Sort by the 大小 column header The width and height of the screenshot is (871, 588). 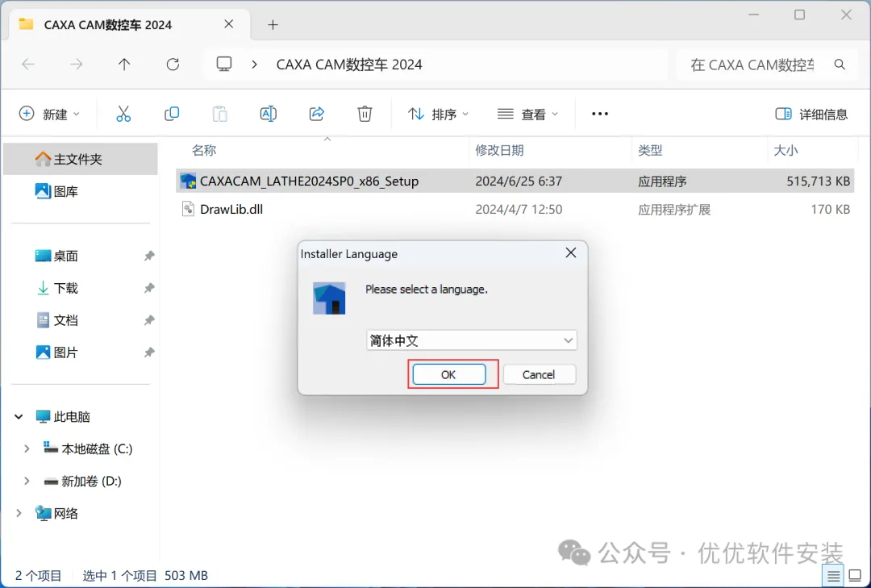[786, 150]
